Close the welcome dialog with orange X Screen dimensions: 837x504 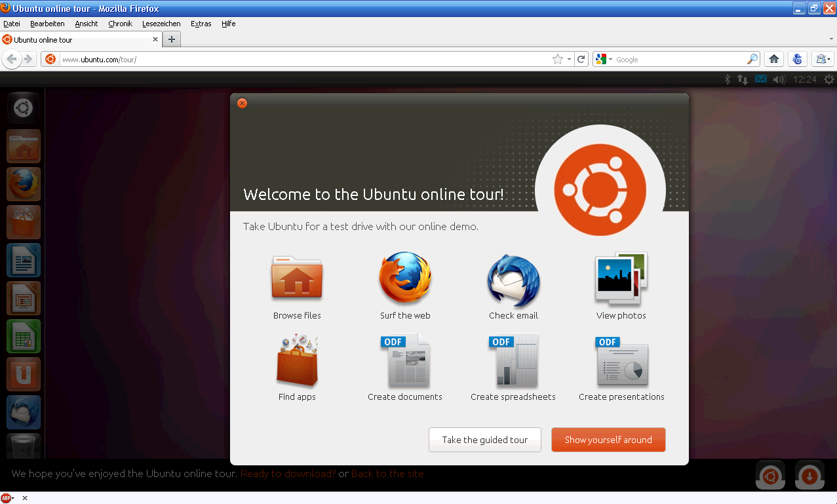click(242, 103)
